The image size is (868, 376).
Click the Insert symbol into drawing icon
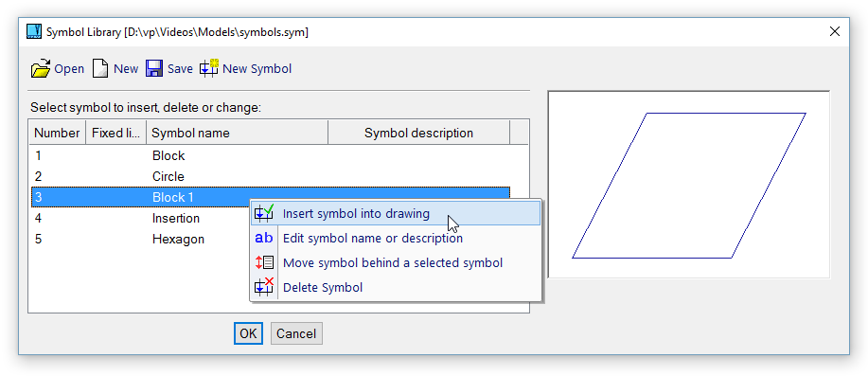(x=264, y=213)
